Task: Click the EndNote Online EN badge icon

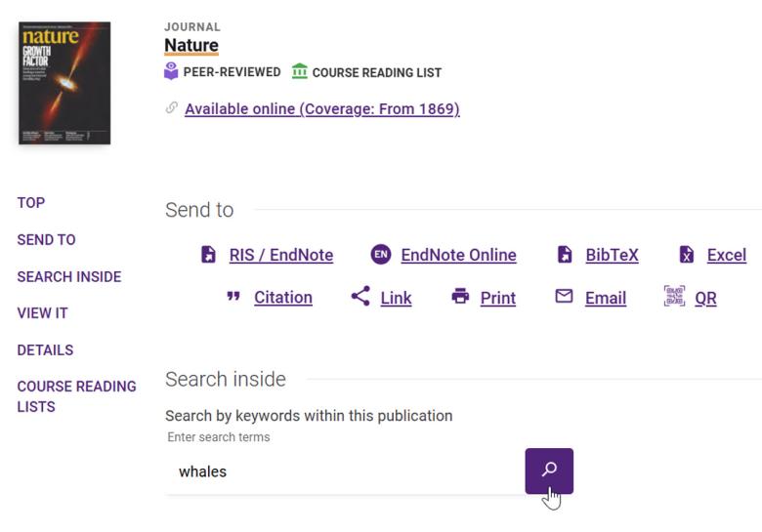Action: 381,255
